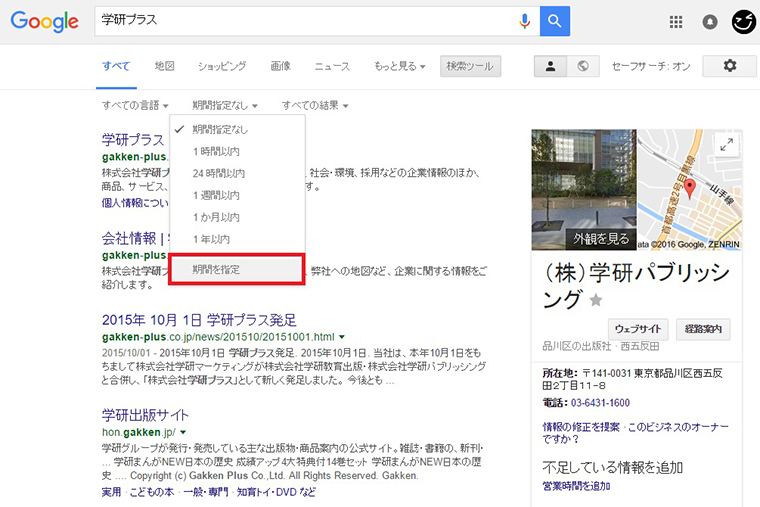The width and height of the screenshot is (760, 507).
Task: Open the 個人情報につい sitelink
Action: click(x=135, y=203)
